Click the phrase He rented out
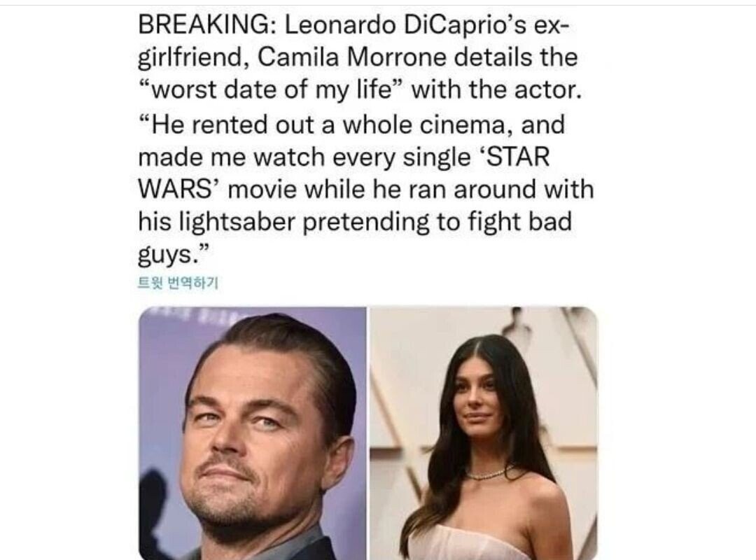The height and width of the screenshot is (560, 756). pyautogui.click(x=230, y=125)
